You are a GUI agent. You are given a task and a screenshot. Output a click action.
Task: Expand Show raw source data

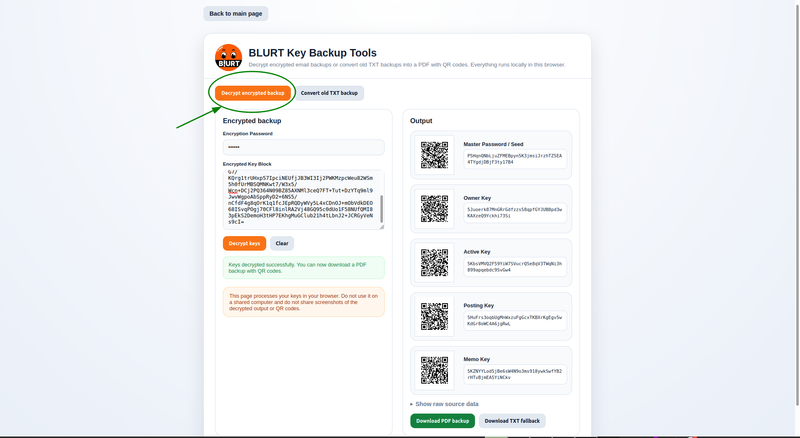click(x=444, y=404)
